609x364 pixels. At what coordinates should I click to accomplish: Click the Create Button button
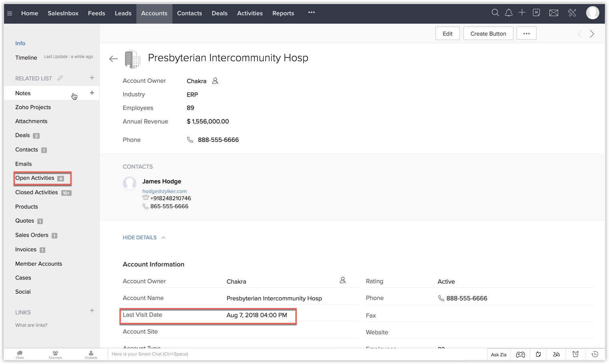(488, 34)
